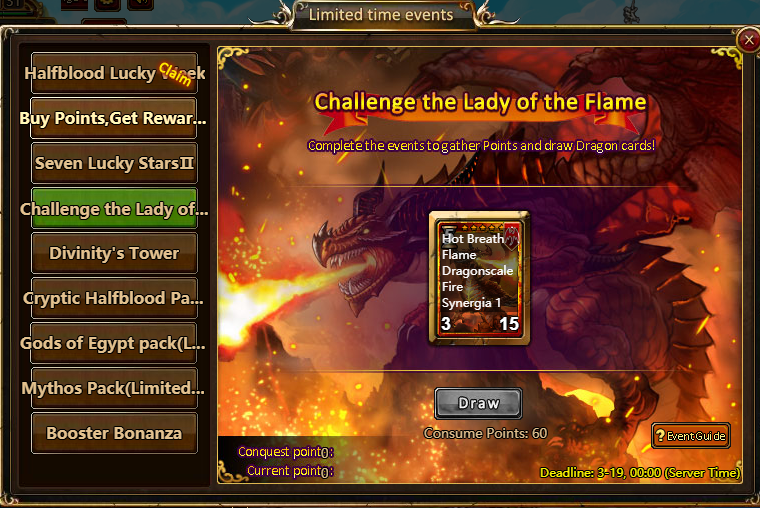Open the Event Guide help
This screenshot has width=760, height=508.
pyautogui.click(x=691, y=436)
